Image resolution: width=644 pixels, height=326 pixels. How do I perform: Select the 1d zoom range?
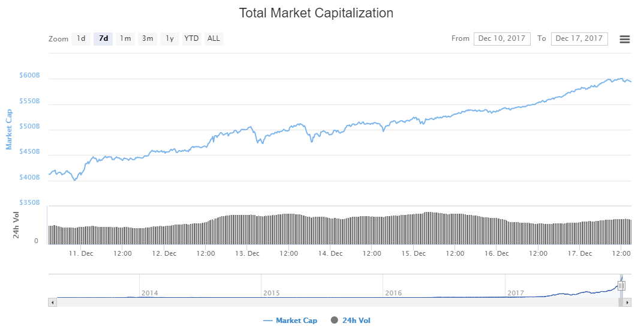(x=80, y=39)
